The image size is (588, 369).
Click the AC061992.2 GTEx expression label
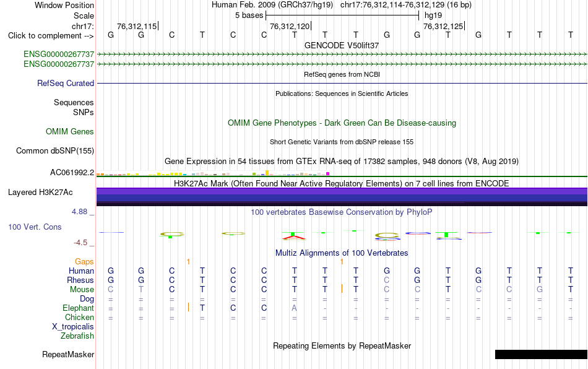click(72, 173)
